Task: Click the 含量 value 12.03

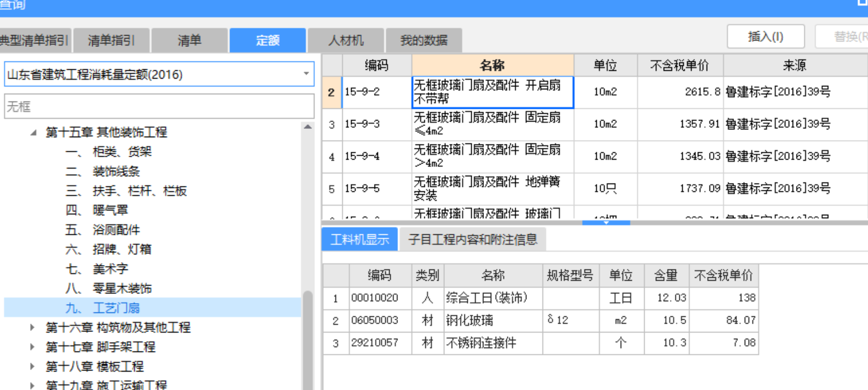Action: 666,298
